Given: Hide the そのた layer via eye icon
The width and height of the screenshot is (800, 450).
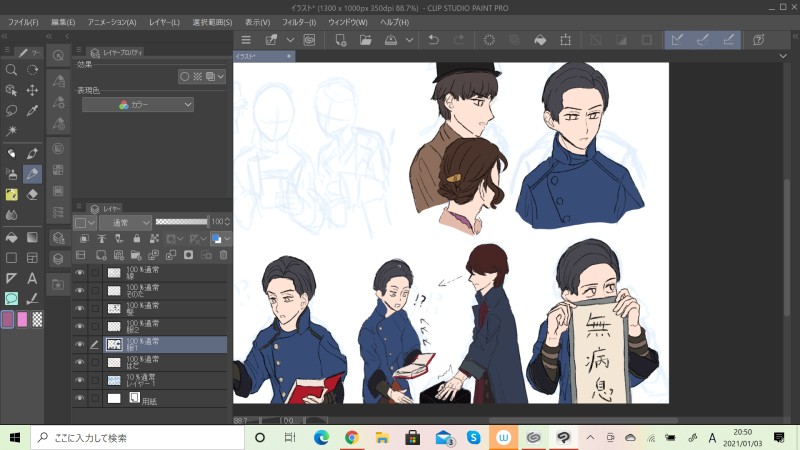Looking at the screenshot, I should (x=80, y=291).
